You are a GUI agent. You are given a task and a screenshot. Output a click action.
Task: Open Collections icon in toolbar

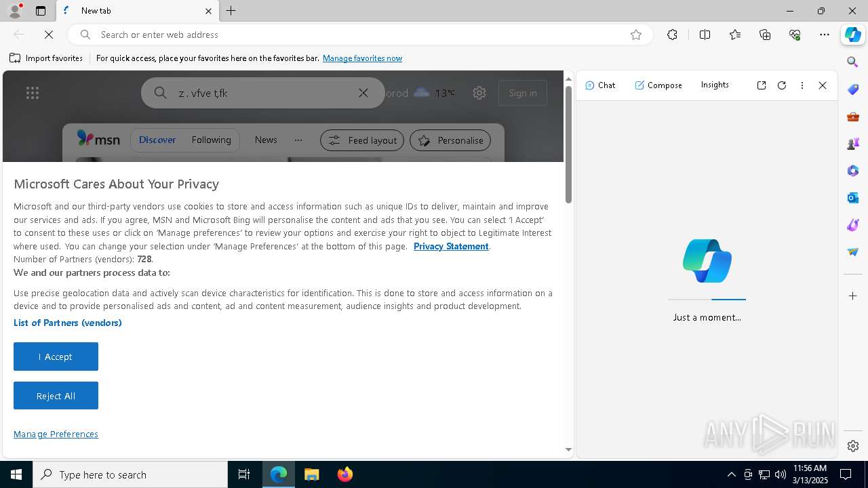click(765, 35)
